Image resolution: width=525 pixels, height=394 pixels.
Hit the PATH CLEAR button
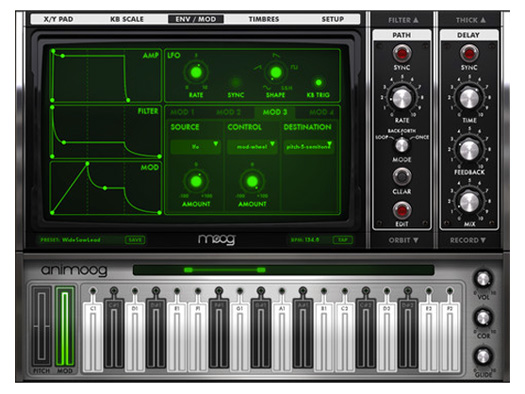coord(402,176)
